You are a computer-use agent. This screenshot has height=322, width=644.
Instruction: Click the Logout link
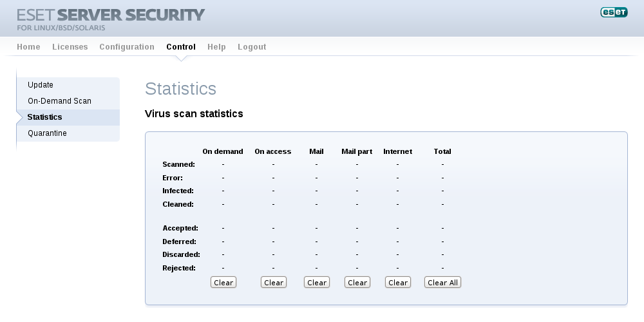point(252,47)
